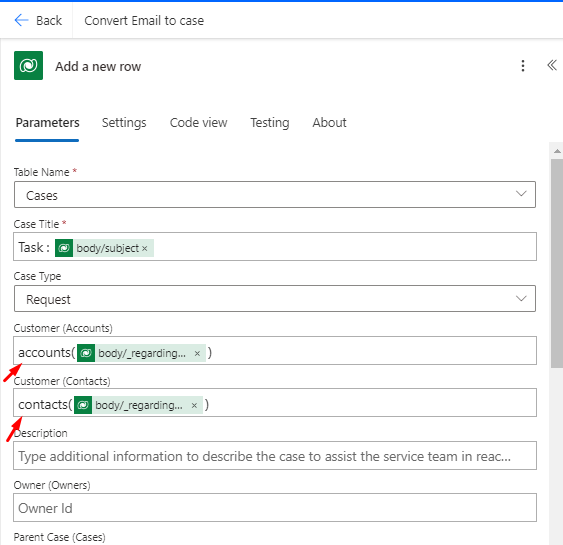Collapse the panel with double chevron icon

pos(552,65)
